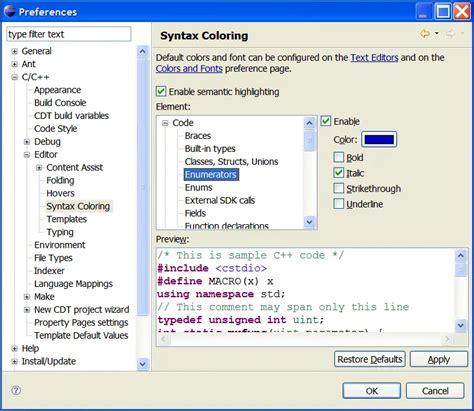Click the Cancel button
Viewport: 474px width, 411px height.
coord(435,390)
